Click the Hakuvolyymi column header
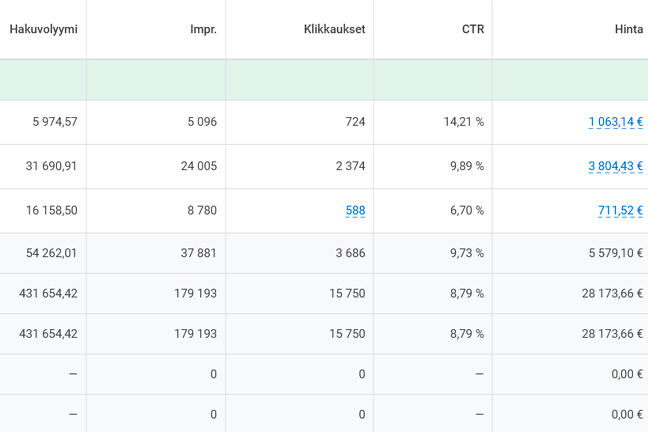The image size is (648, 432). [x=43, y=29]
